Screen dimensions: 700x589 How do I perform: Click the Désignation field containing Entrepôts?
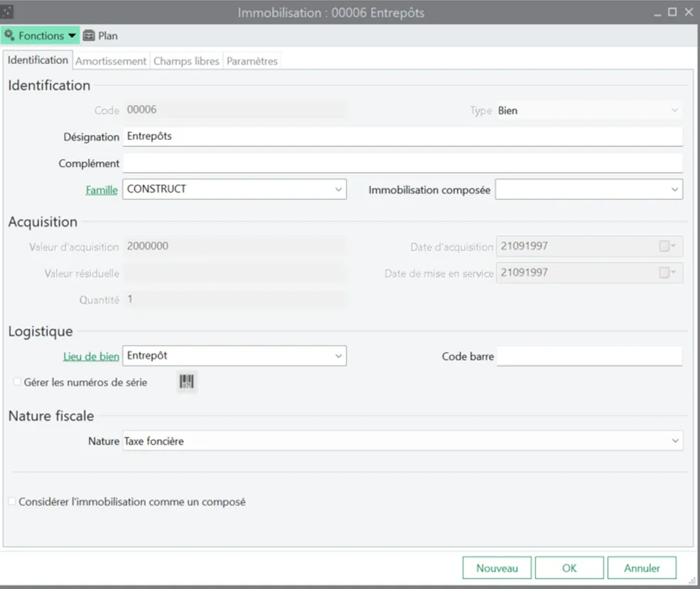point(403,136)
